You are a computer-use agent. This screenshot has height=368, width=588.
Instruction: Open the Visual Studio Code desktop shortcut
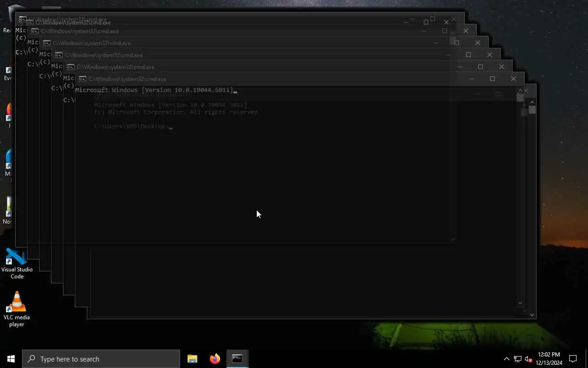pos(17,264)
